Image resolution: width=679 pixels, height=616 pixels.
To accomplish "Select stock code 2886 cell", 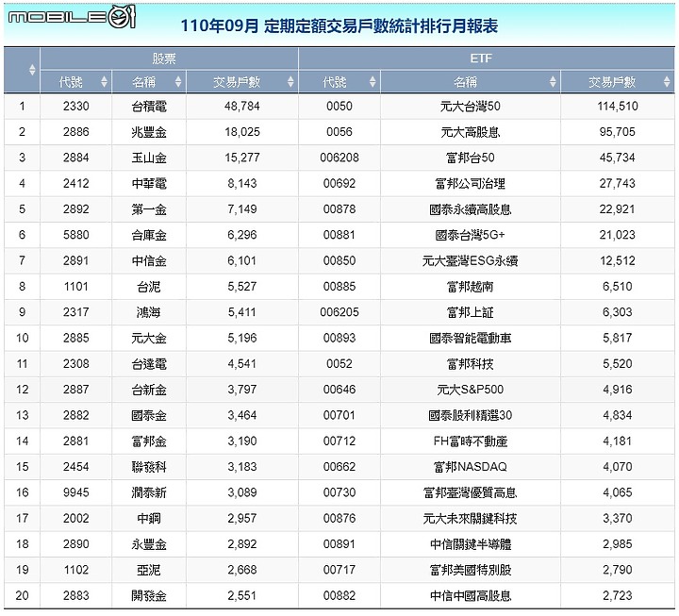I will 75,132.
